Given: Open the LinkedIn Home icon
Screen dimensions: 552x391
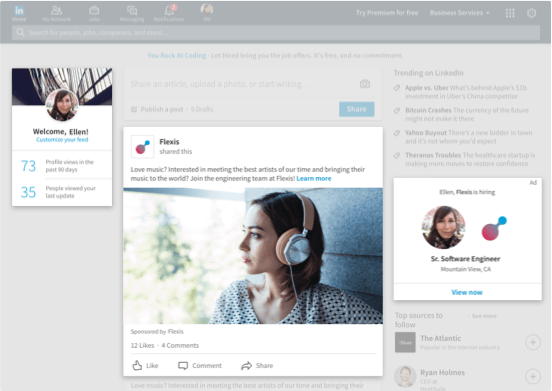Looking at the screenshot, I should [19, 11].
